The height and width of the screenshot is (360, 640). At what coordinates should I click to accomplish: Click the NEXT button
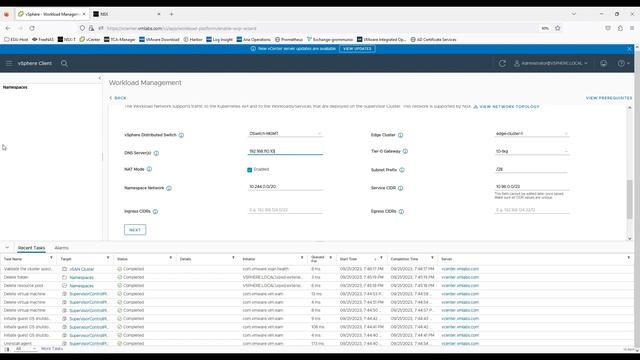(x=135, y=230)
